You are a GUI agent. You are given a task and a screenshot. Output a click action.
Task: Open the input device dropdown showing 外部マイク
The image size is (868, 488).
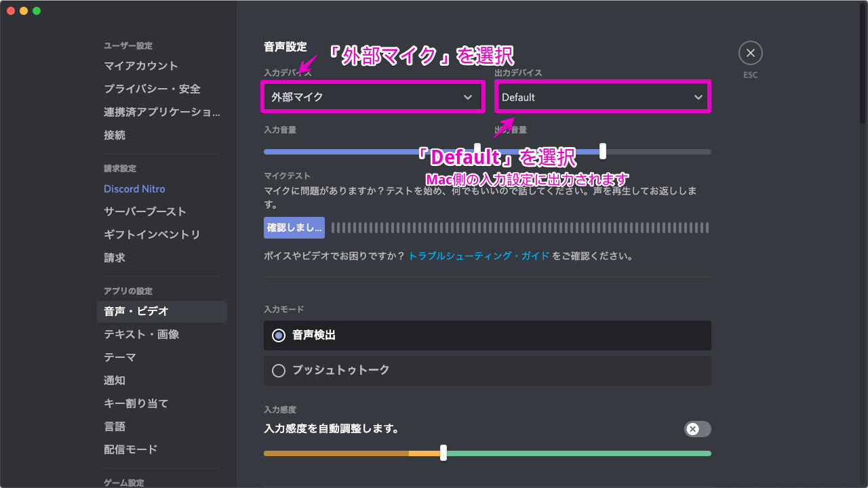(x=372, y=97)
